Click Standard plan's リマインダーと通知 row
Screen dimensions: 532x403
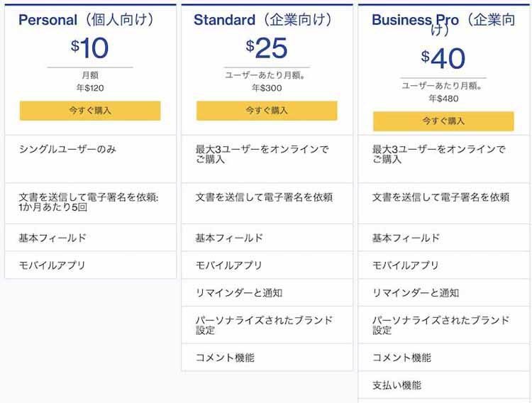tap(267, 292)
